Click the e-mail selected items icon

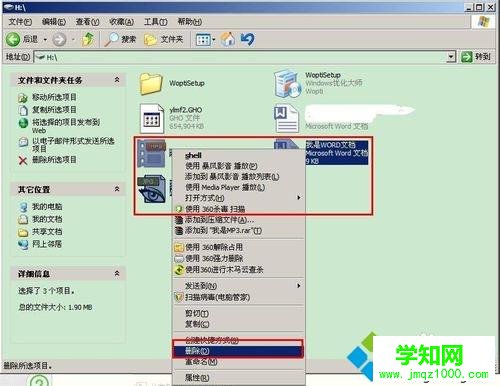23,142
